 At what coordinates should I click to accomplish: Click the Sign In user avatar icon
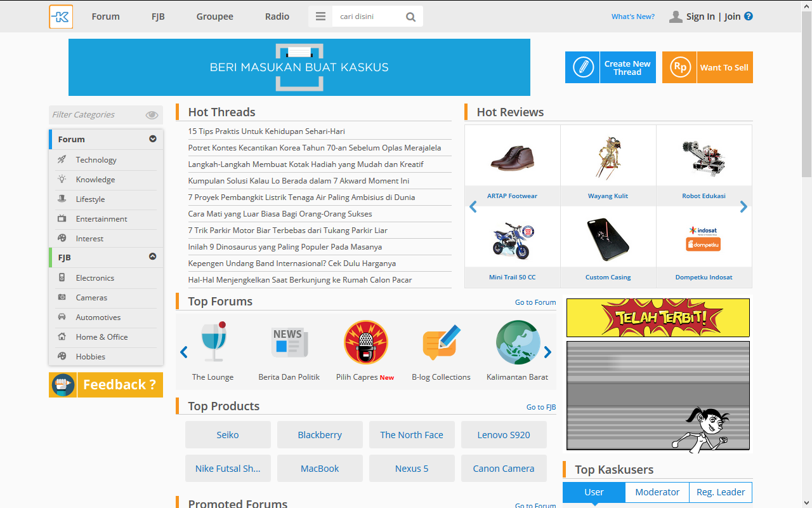click(676, 17)
